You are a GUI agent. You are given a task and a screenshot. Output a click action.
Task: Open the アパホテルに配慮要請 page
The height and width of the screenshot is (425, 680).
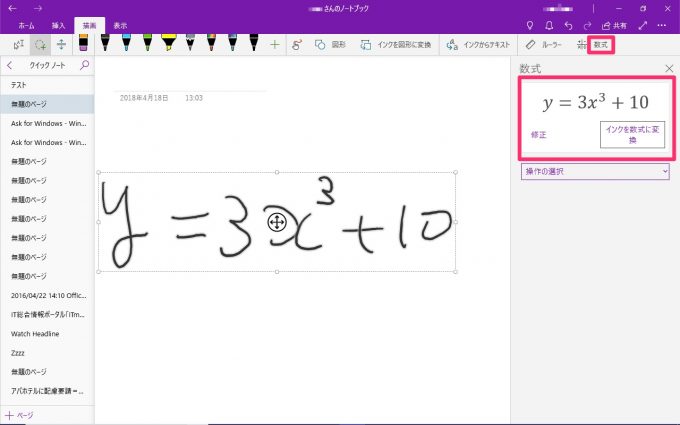tap(47, 391)
